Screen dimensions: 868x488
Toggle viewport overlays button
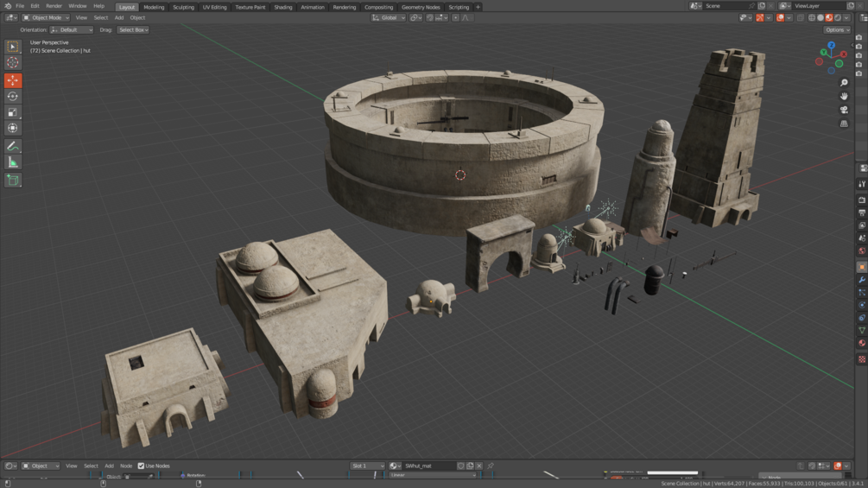point(781,17)
